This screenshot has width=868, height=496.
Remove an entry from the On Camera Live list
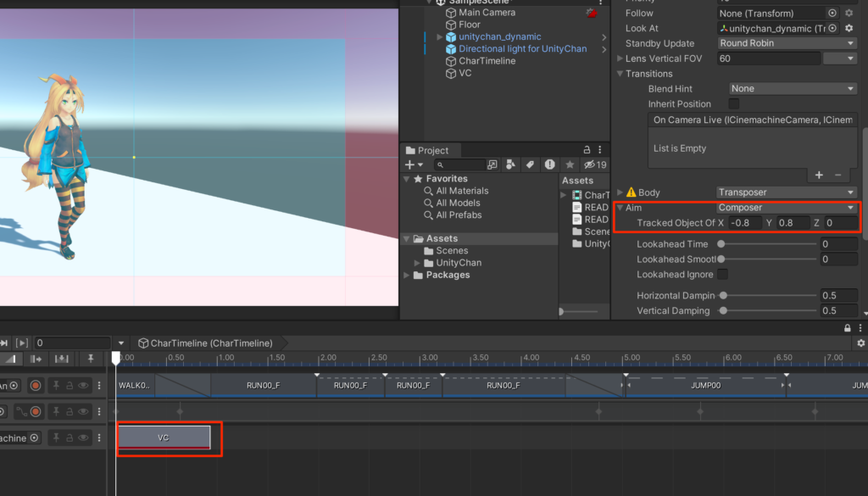pyautogui.click(x=838, y=175)
